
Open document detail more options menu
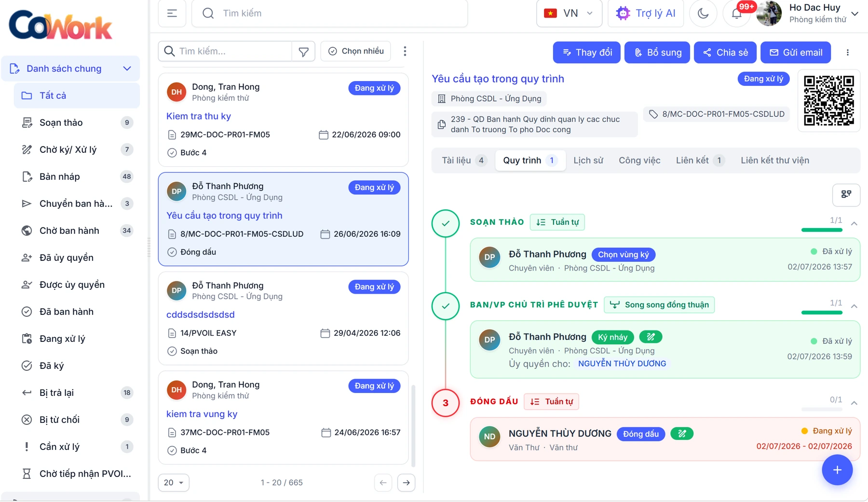(848, 53)
